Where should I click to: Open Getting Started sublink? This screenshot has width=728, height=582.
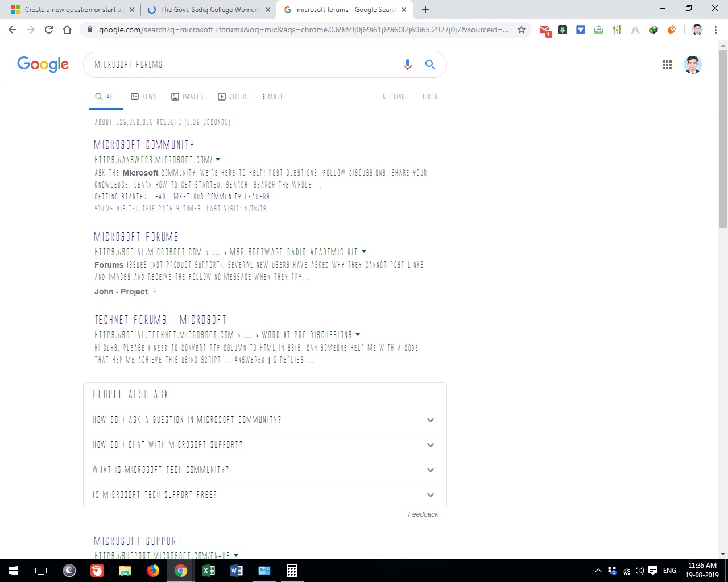tap(121, 197)
